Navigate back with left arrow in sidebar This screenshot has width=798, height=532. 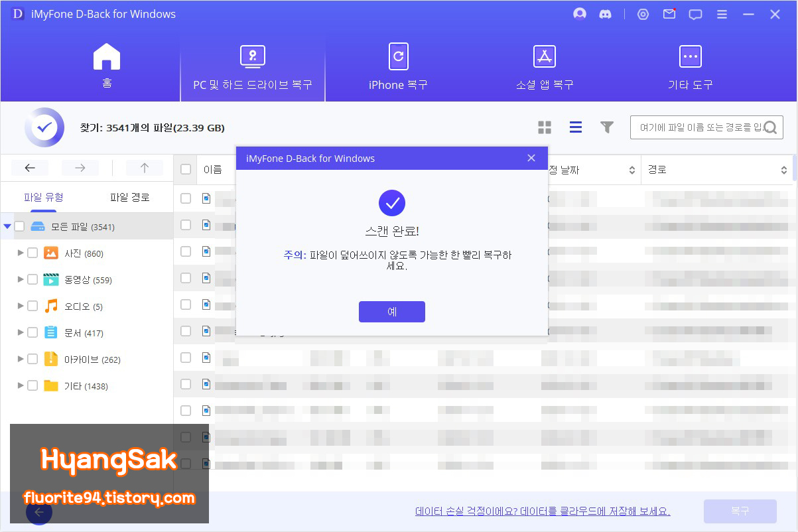(30, 168)
